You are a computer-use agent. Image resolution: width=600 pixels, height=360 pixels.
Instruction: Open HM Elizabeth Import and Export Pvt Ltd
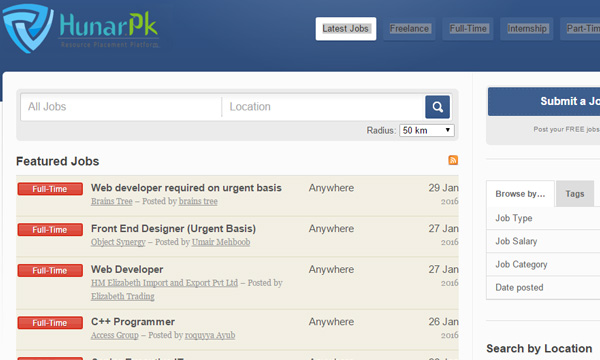(164, 283)
